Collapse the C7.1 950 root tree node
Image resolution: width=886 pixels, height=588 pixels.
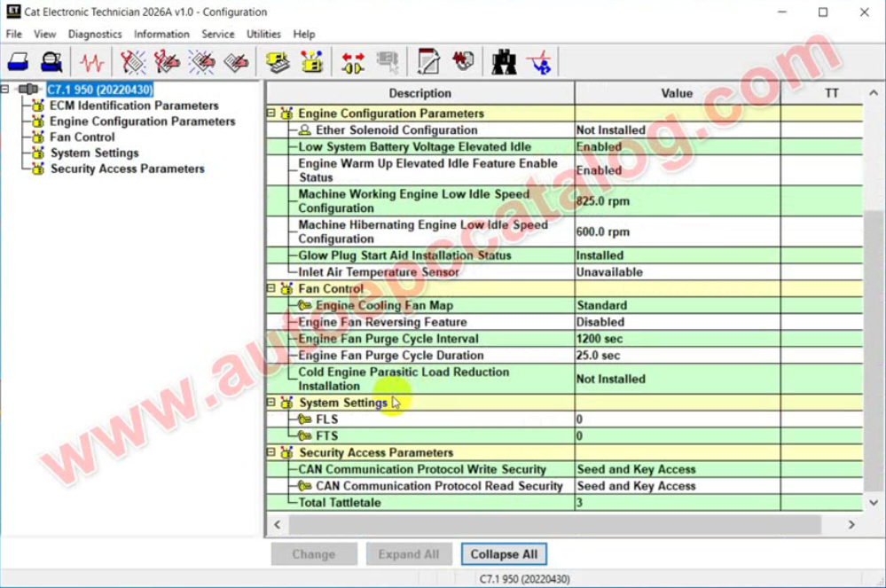coord(5,90)
